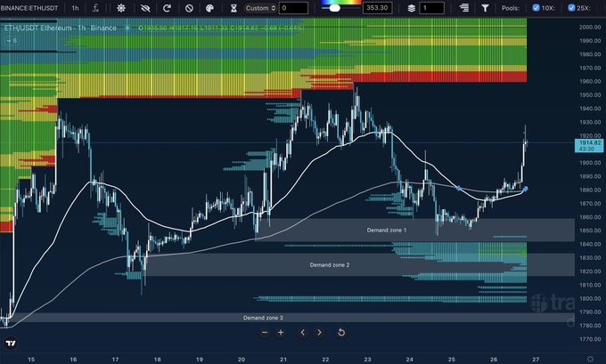Expand the collapsed indicators list showing 6

pos(12,41)
